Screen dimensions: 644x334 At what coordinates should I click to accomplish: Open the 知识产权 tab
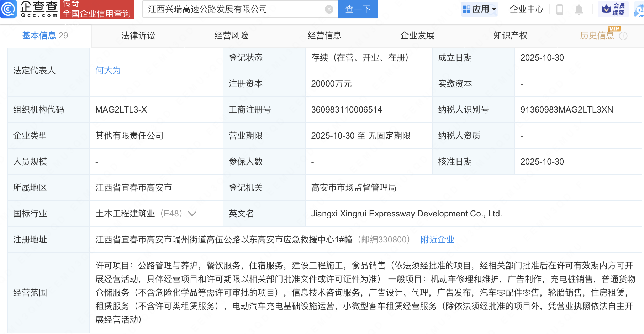click(x=510, y=36)
